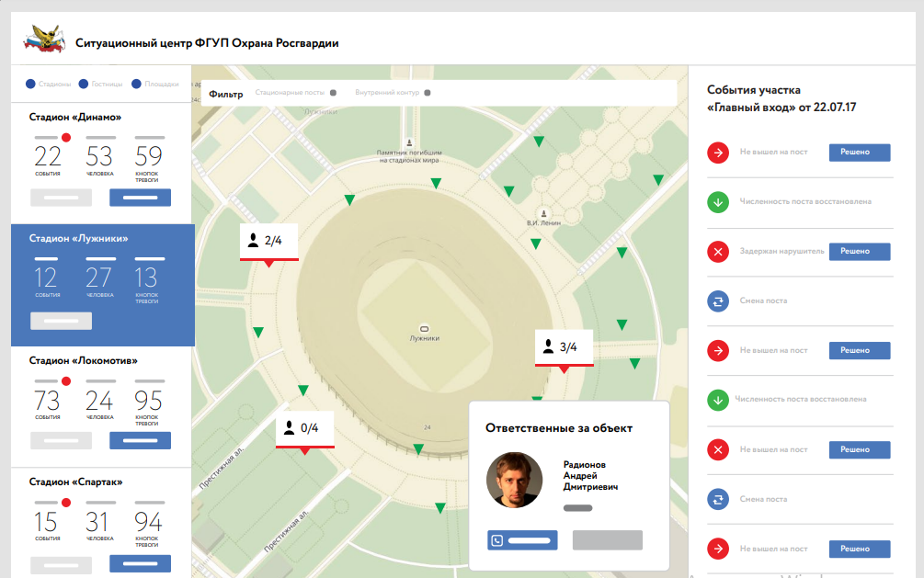Click the red X icon Задержан нарушитель
Image resolution: width=924 pixels, height=578 pixels.
[718, 251]
